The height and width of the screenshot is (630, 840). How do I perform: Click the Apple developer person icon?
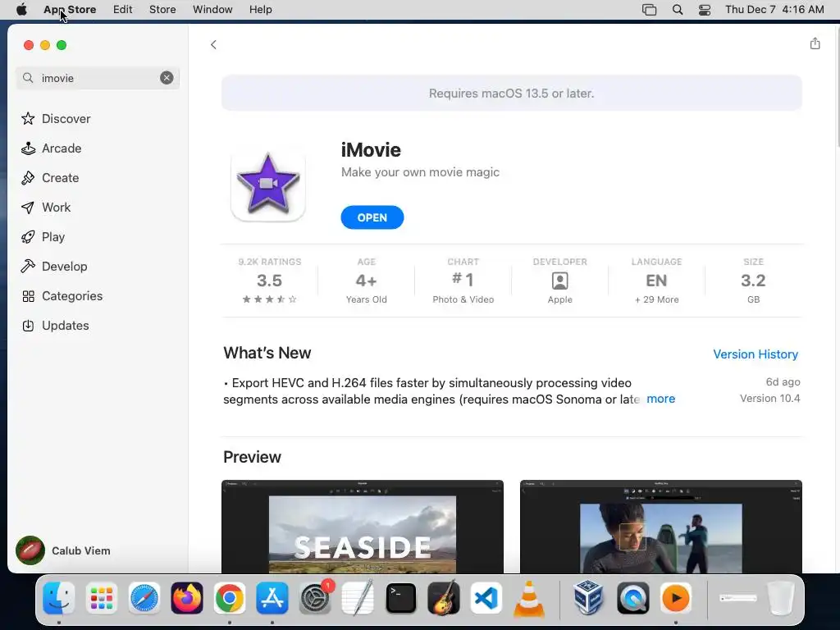559,281
